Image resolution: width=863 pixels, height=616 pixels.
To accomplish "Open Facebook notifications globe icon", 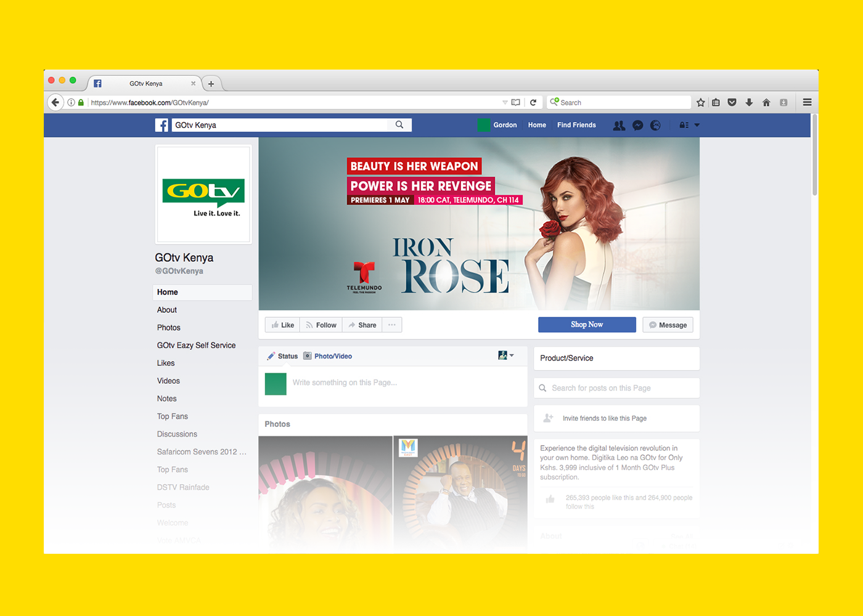I will (x=655, y=125).
